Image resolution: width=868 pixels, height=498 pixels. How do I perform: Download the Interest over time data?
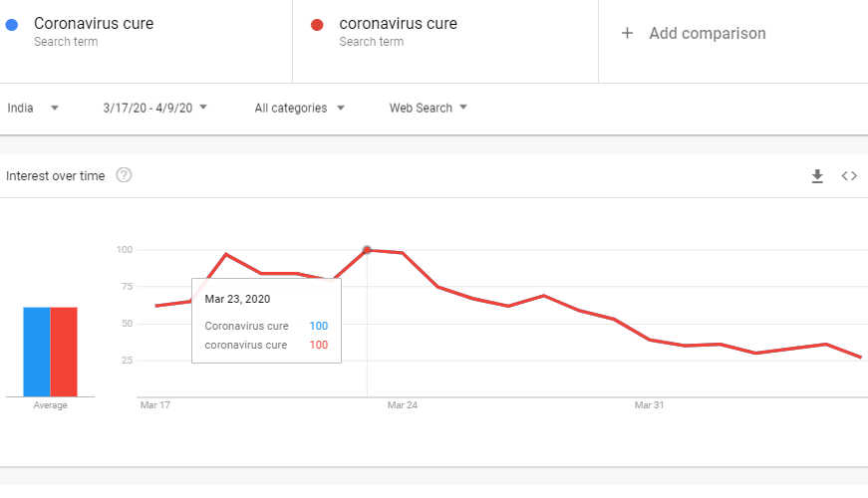(x=817, y=176)
